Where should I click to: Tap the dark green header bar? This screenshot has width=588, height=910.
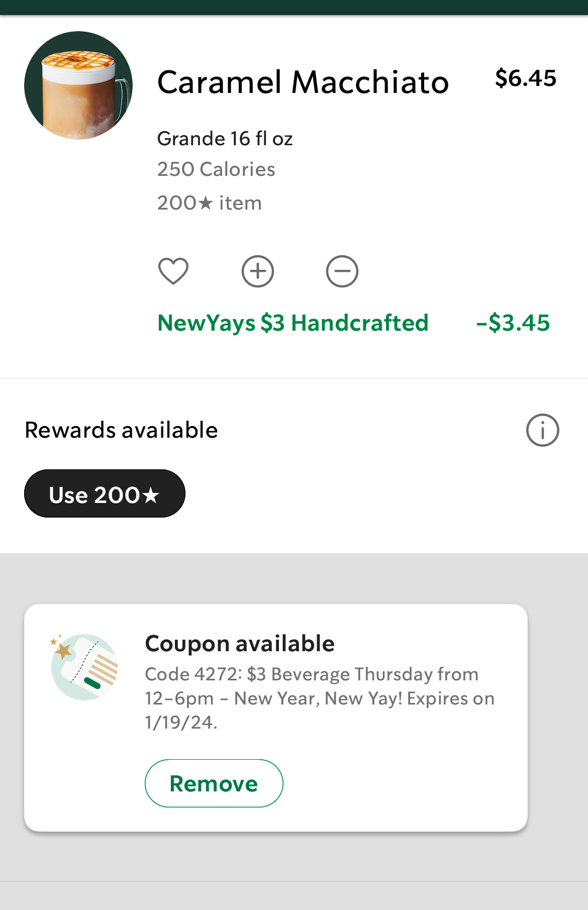tap(294, 8)
